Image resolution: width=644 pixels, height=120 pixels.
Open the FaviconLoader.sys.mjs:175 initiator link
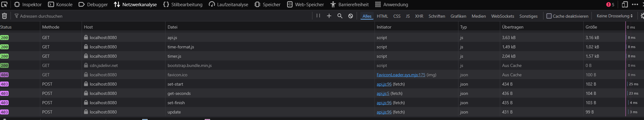pyautogui.click(x=401, y=75)
